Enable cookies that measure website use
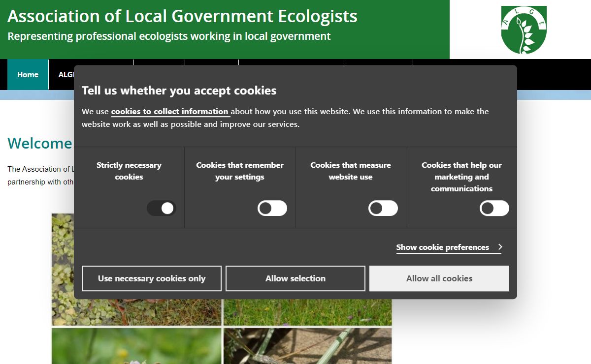Screen dimensions: 591x364 (383, 208)
